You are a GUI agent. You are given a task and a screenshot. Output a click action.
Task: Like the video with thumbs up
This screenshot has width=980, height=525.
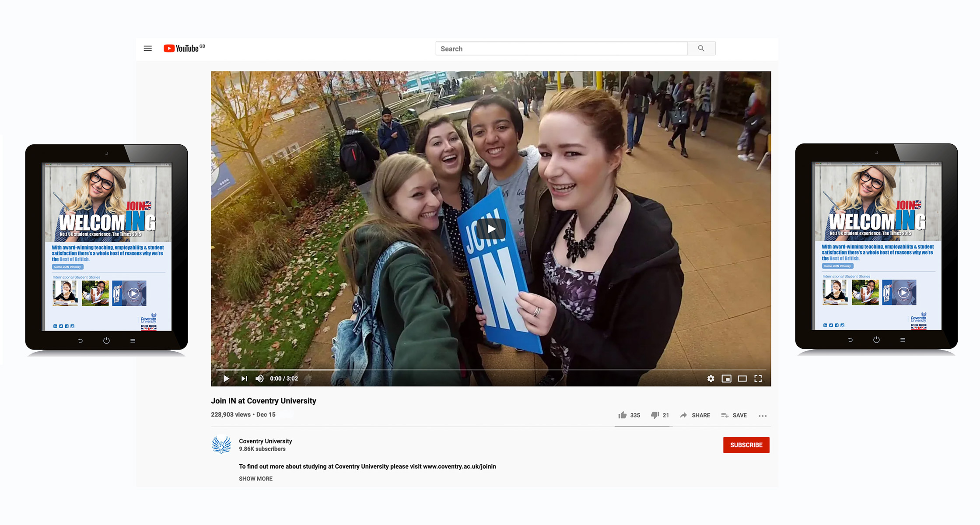point(623,415)
